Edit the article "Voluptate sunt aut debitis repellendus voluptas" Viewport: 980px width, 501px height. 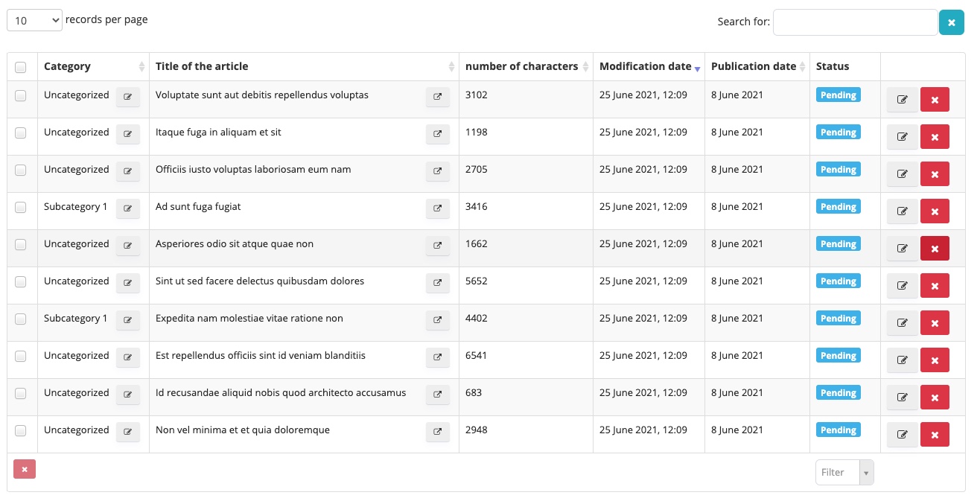pyautogui.click(x=902, y=99)
